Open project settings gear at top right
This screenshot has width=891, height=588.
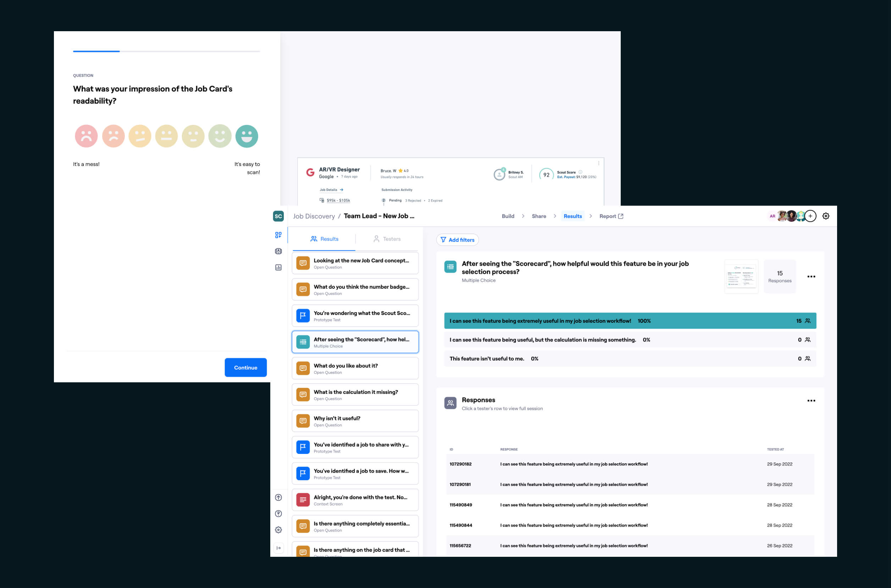825,216
